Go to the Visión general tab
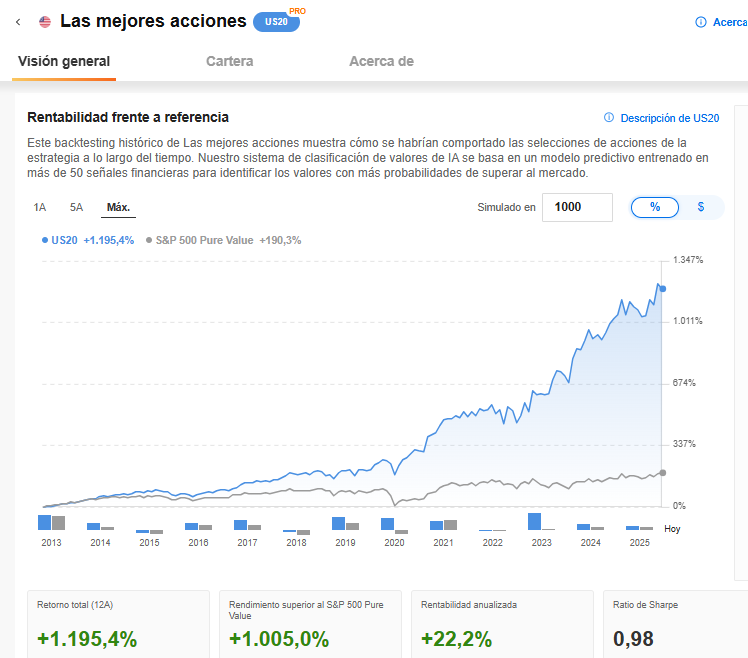 pyautogui.click(x=64, y=61)
